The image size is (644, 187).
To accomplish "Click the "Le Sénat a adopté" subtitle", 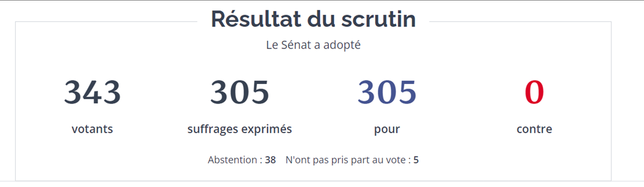I will (313, 45).
